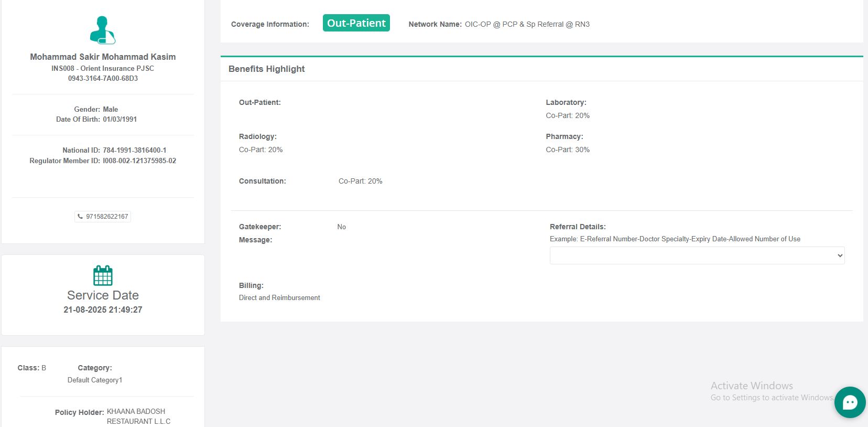Select the Benefits Highlight panel header
The width and height of the screenshot is (868, 427).
267,69
